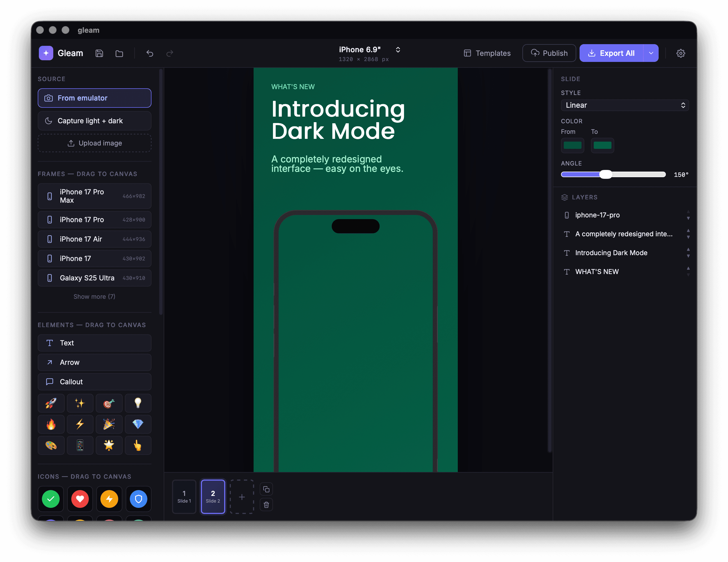The image size is (728, 562).
Task: Select the iphone-17-pro layer
Action: tap(625, 215)
